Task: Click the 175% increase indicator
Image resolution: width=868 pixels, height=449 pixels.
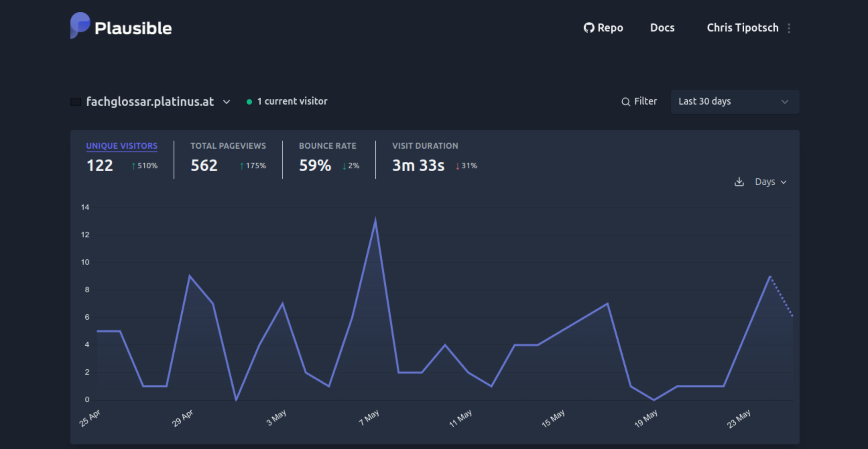Action: pos(253,166)
